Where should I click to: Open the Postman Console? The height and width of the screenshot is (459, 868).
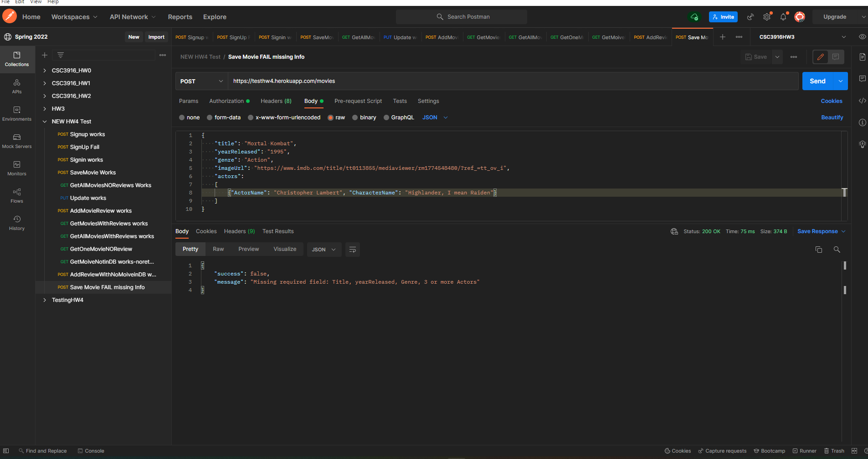coord(91,451)
